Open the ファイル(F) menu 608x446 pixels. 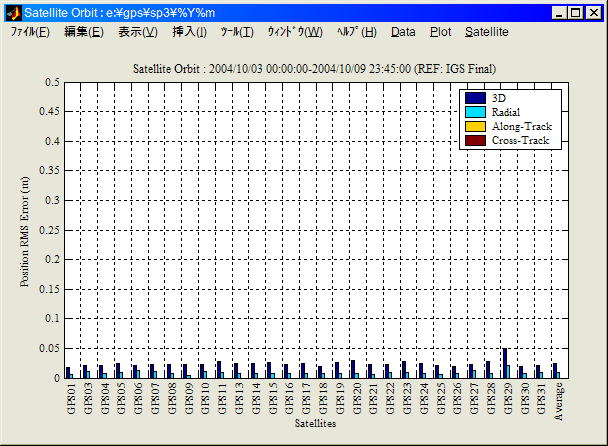(30, 32)
